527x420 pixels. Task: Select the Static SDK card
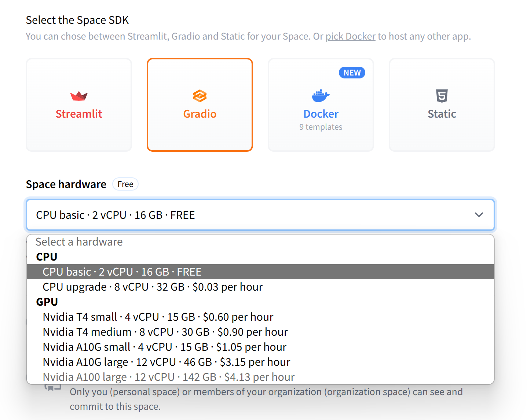pyautogui.click(x=442, y=105)
